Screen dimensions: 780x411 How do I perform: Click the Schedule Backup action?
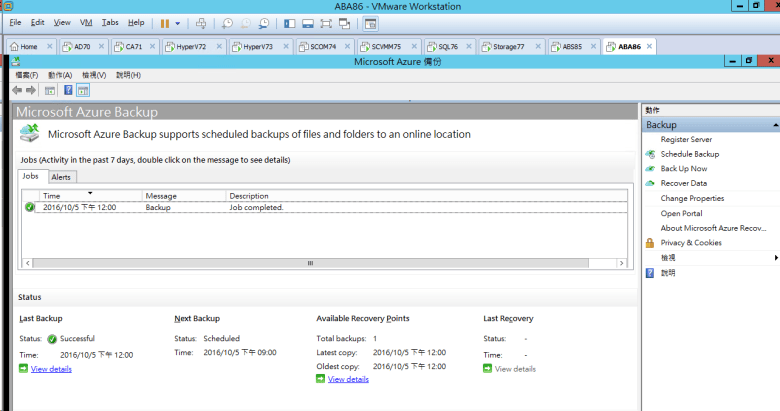coord(689,154)
